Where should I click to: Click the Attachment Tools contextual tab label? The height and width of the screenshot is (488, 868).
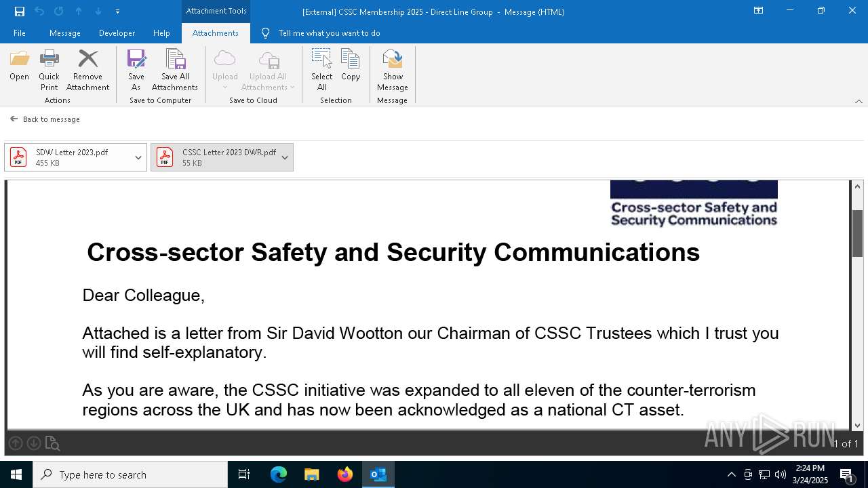point(216,11)
